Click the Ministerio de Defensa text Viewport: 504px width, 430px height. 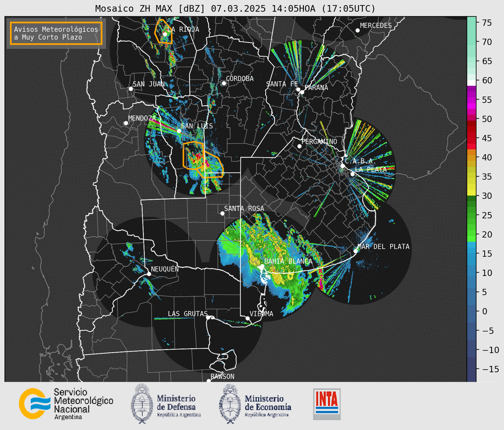pos(179,405)
